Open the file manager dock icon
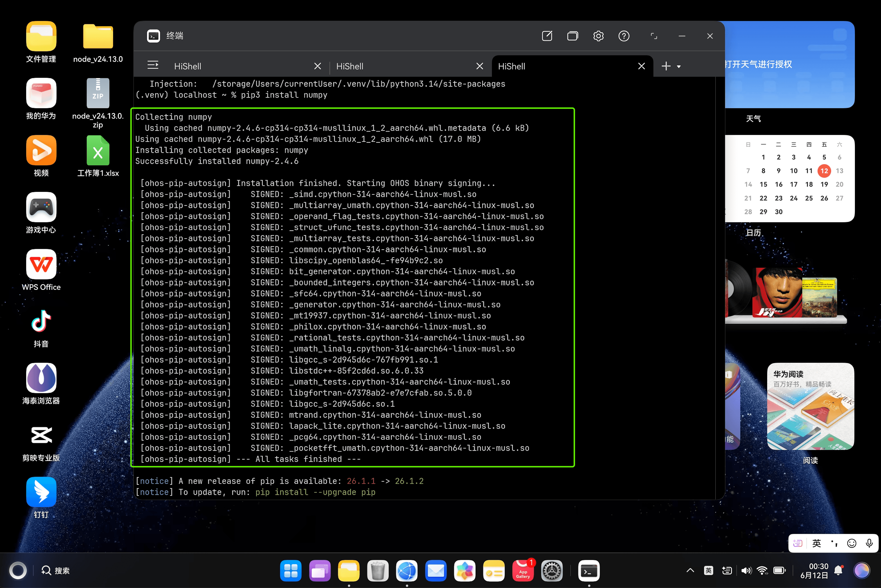This screenshot has width=881, height=588. coord(349,570)
